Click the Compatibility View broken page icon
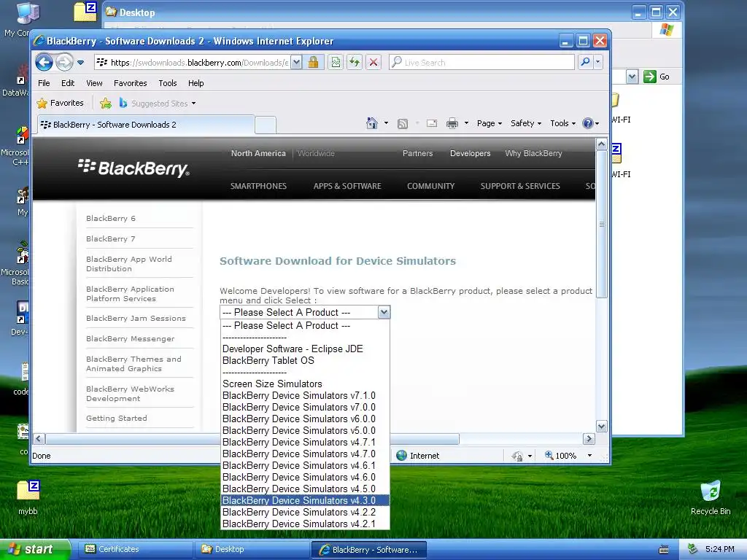 336,63
